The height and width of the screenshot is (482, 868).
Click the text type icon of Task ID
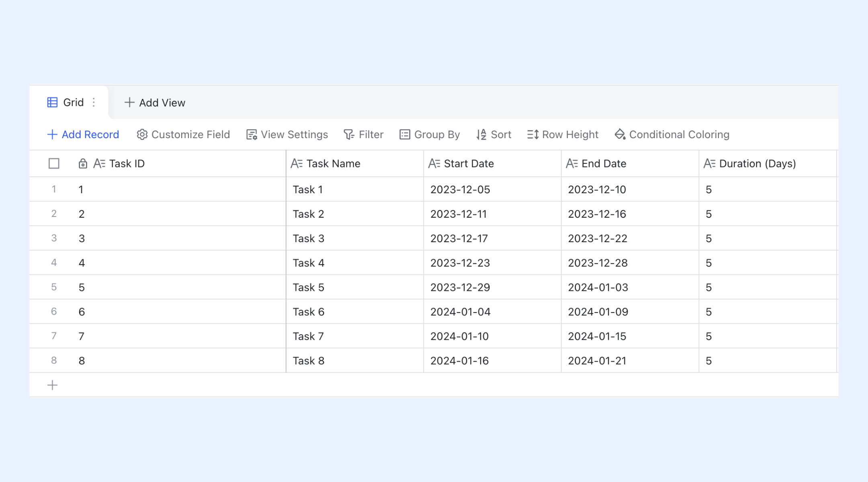tap(99, 163)
